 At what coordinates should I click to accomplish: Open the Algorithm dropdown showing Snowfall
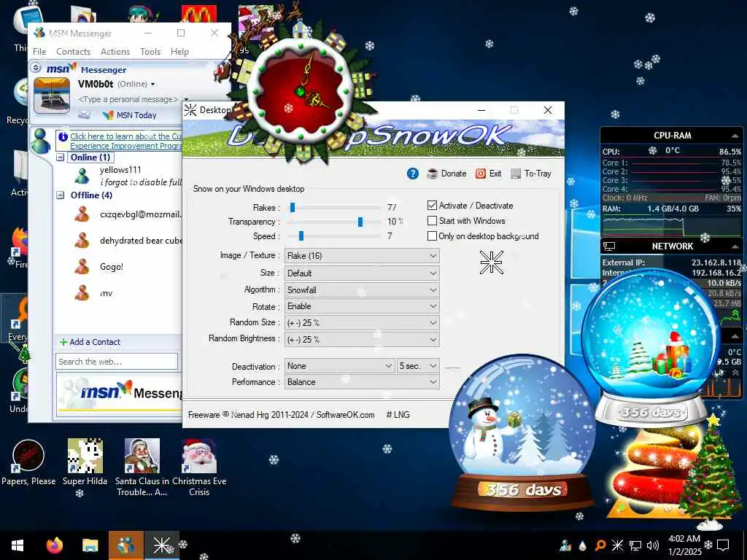(x=362, y=290)
